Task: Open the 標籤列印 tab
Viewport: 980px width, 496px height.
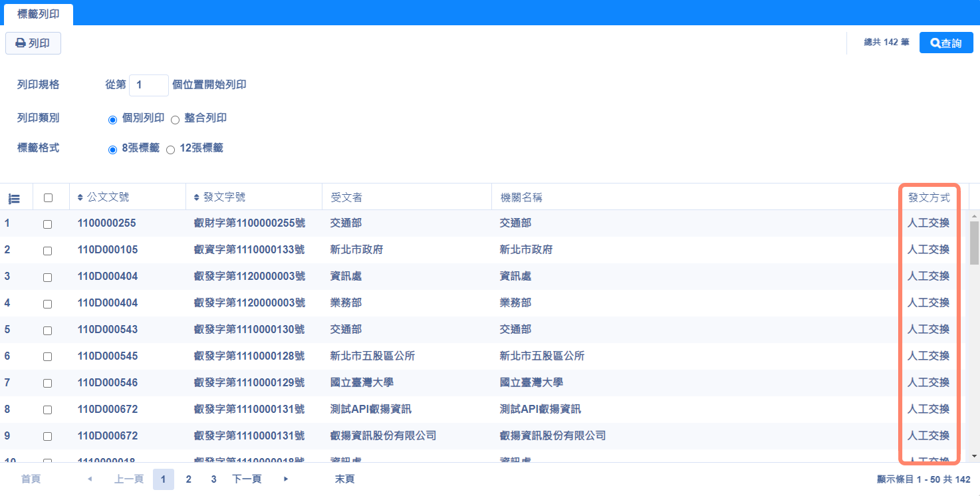Action: (x=38, y=13)
